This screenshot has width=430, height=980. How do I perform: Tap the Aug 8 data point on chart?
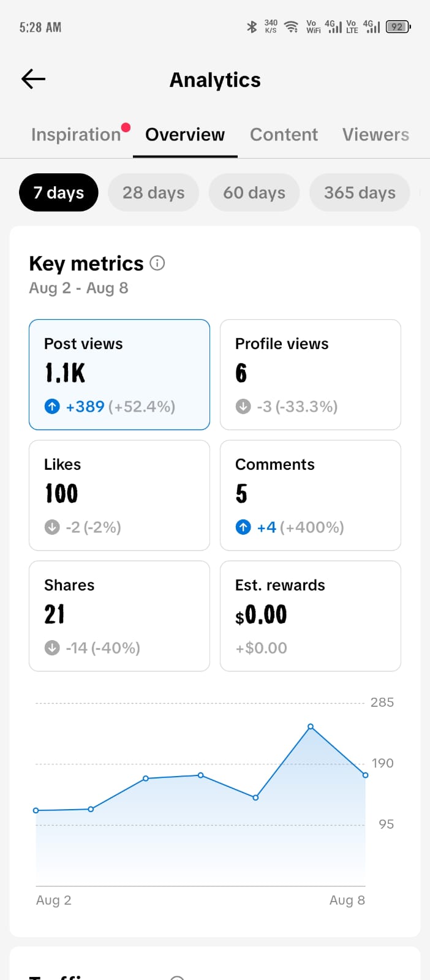pyautogui.click(x=366, y=775)
